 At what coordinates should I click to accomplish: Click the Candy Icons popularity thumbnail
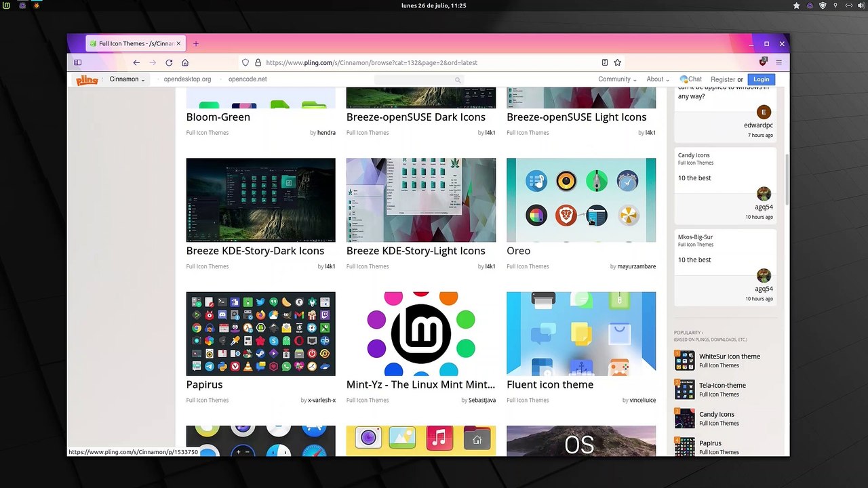[x=685, y=418]
